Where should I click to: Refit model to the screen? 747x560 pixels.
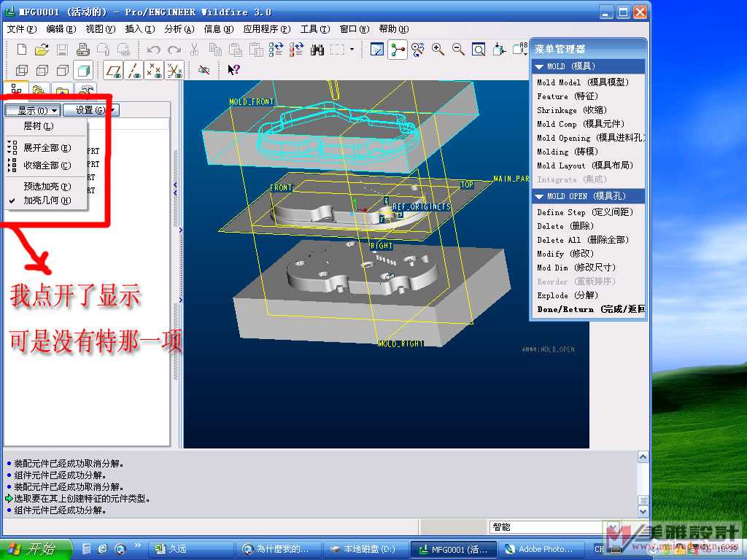pyautogui.click(x=479, y=50)
